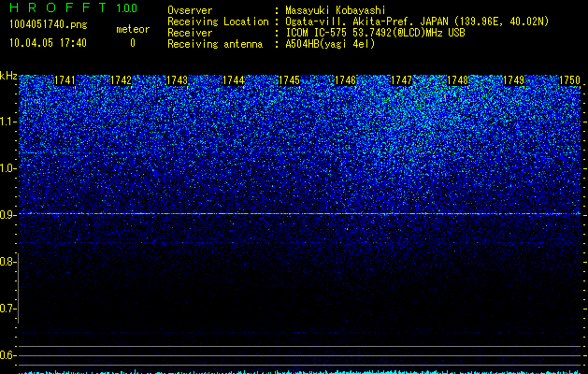Click the Receiving antenna label
Image resolution: width=588 pixels, height=374 pixels.
pyautogui.click(x=215, y=44)
